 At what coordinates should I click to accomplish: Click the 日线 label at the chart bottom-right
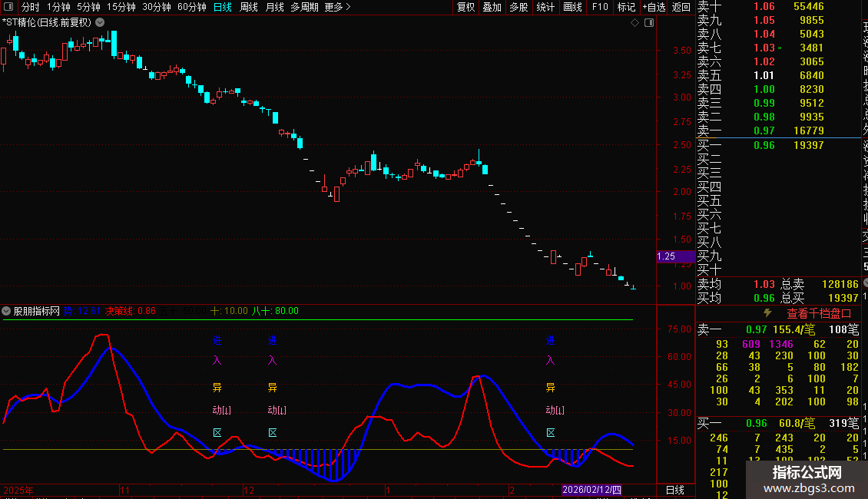click(674, 489)
